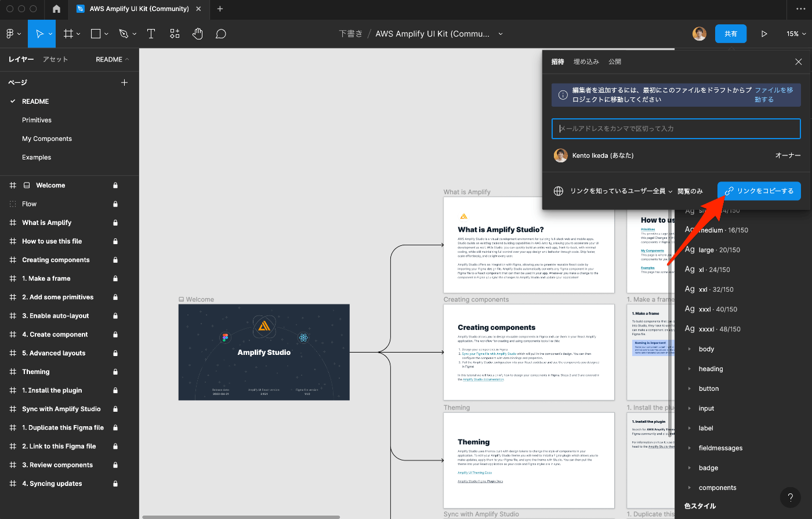
Task: Expand the button text style group
Action: [689, 389]
